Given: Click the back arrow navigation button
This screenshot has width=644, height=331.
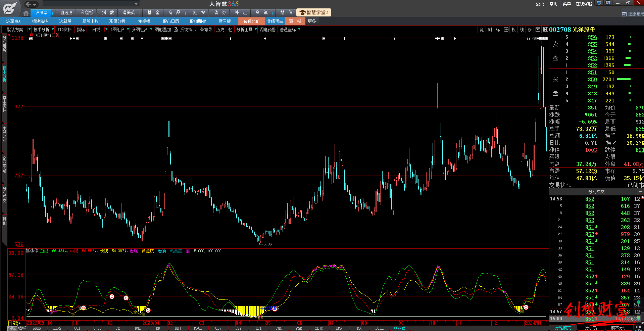Looking at the screenshot, I should [x=29, y=4].
